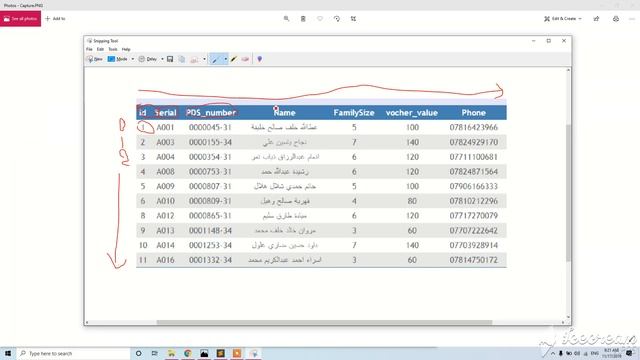Click the vocher value 80 cell
Image resolution: width=640 pixels, height=360 pixels.
412,201
